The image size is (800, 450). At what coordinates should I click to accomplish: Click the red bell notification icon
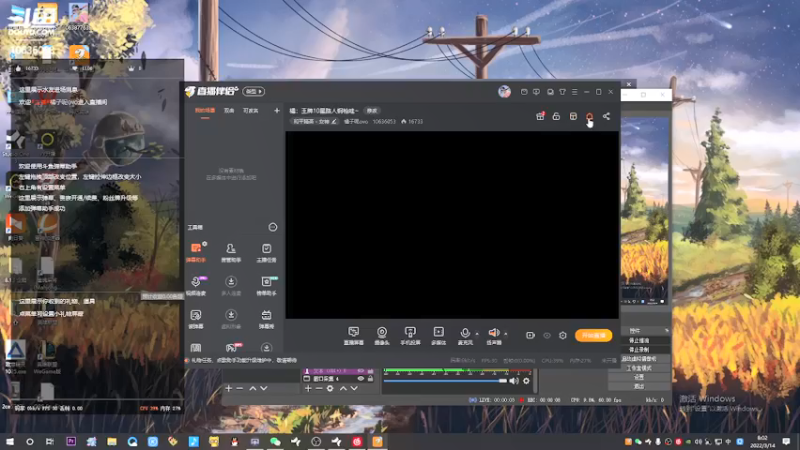click(x=589, y=116)
